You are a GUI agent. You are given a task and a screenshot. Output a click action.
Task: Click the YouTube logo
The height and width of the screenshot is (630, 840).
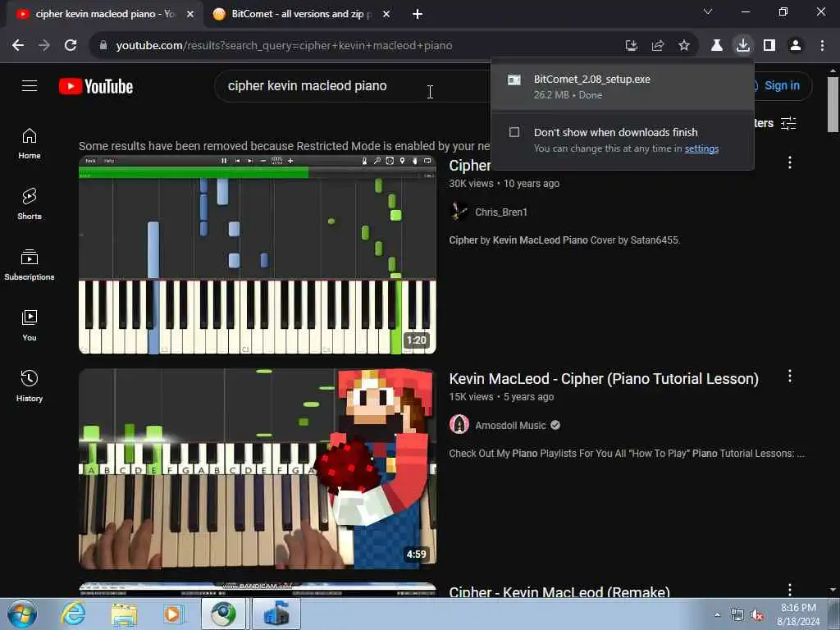[96, 86]
